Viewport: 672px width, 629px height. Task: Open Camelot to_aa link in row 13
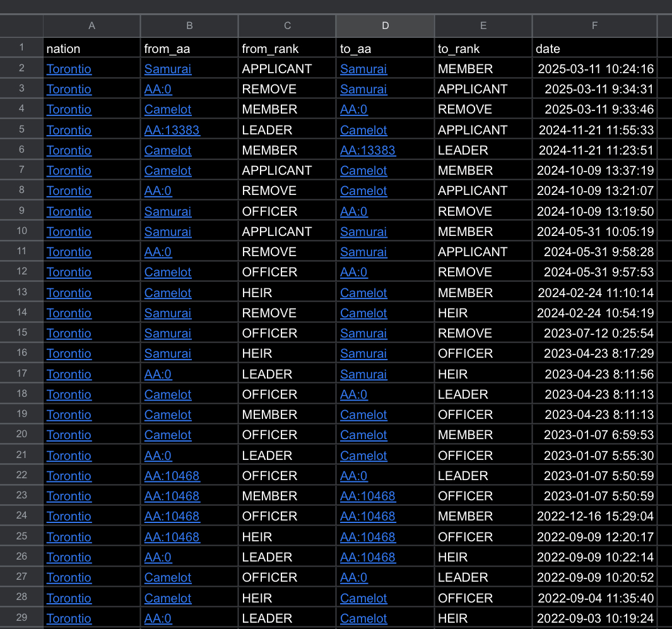click(363, 293)
